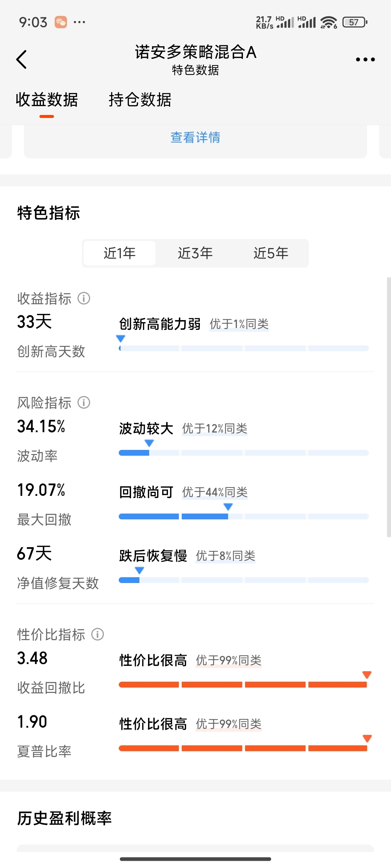Tap the 优于99%同类 label for 收益回撤比
The height and width of the screenshot is (868, 391).
pos(228,660)
